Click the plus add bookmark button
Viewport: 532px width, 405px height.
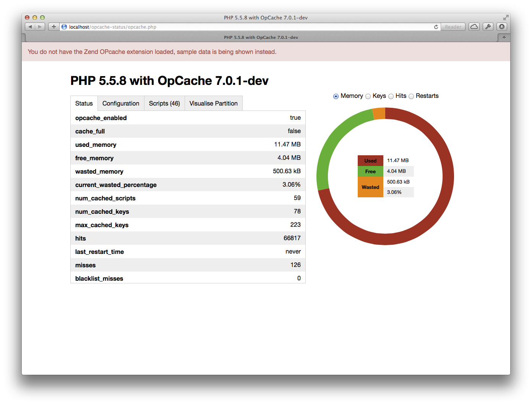click(x=54, y=27)
